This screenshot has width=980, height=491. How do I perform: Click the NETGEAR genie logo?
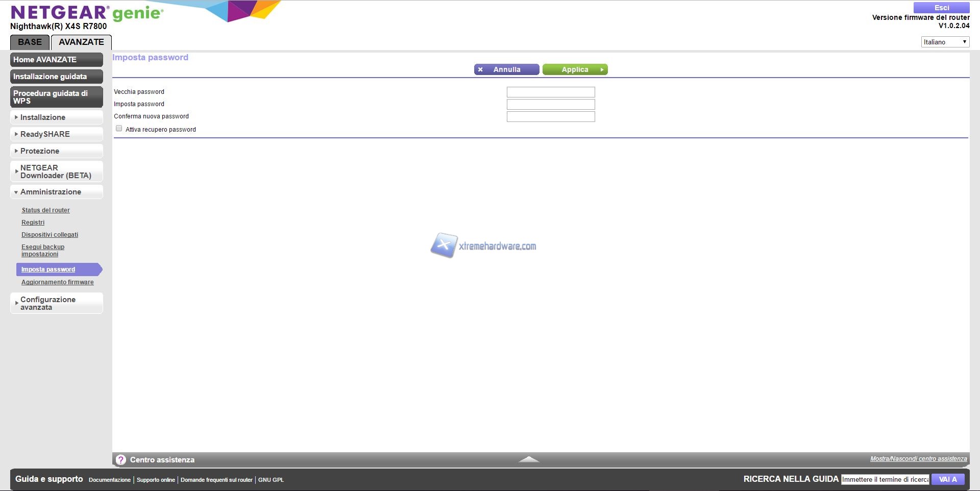pyautogui.click(x=87, y=13)
